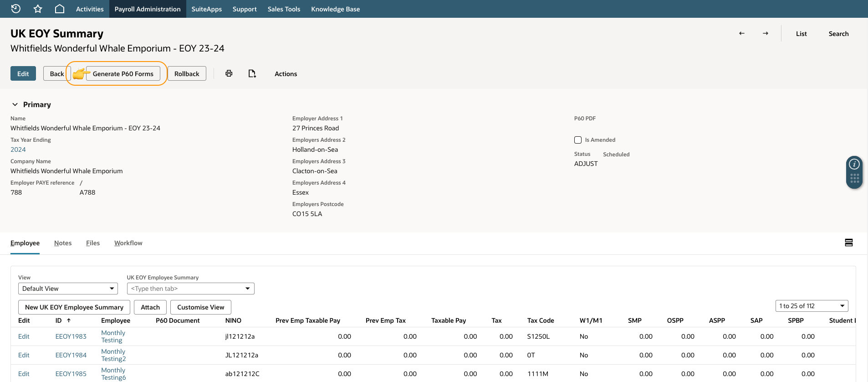Open the info help widget icon
The height and width of the screenshot is (382, 868).
point(854,164)
